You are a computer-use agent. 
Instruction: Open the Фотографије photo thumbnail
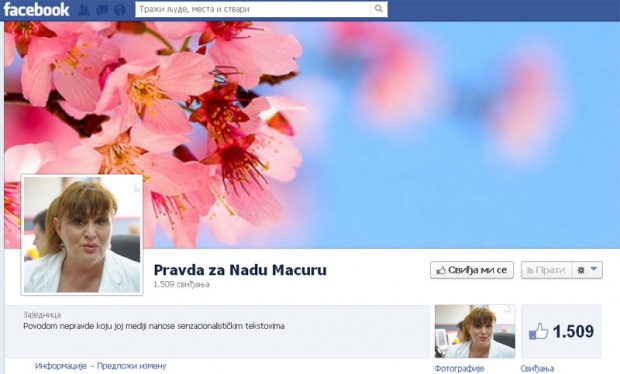475,331
